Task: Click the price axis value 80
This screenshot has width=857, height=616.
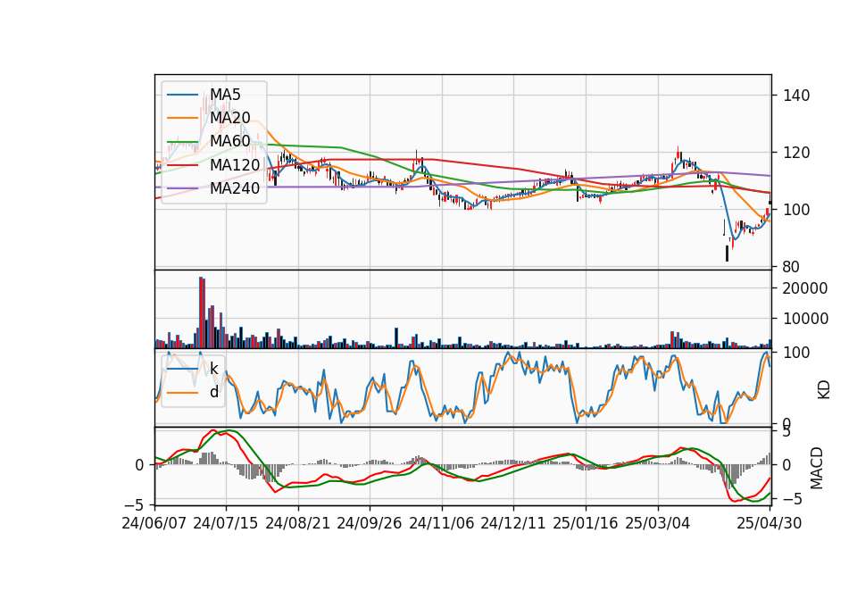Action: (792, 267)
